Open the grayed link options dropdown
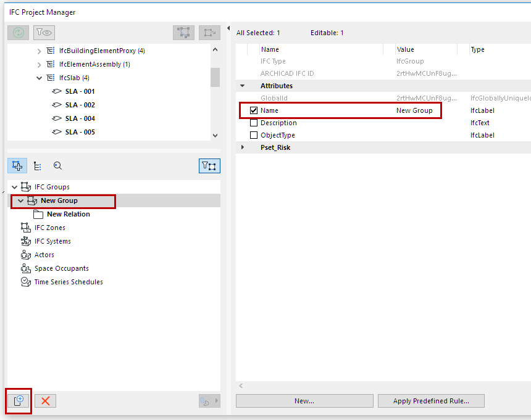 click(210, 401)
